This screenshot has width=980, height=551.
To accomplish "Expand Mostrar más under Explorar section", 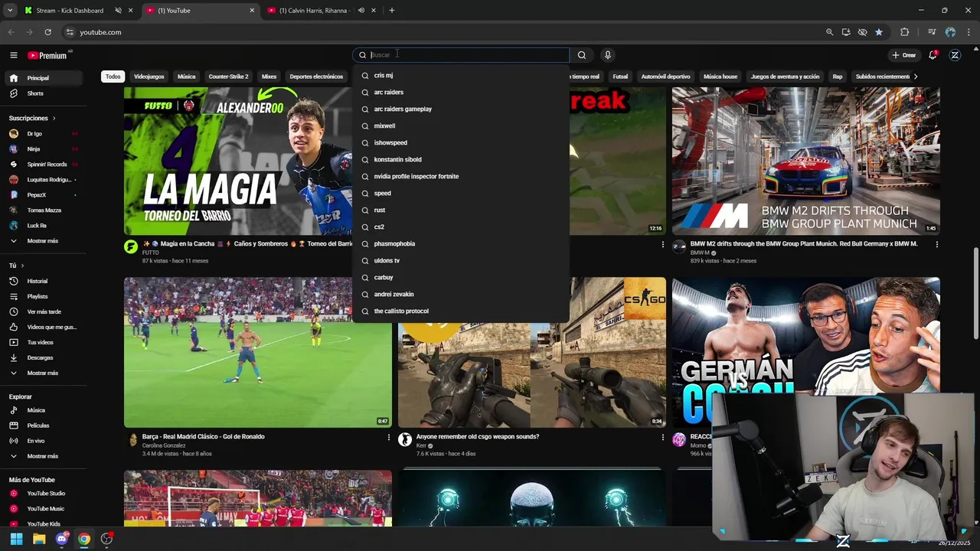I will [42, 456].
